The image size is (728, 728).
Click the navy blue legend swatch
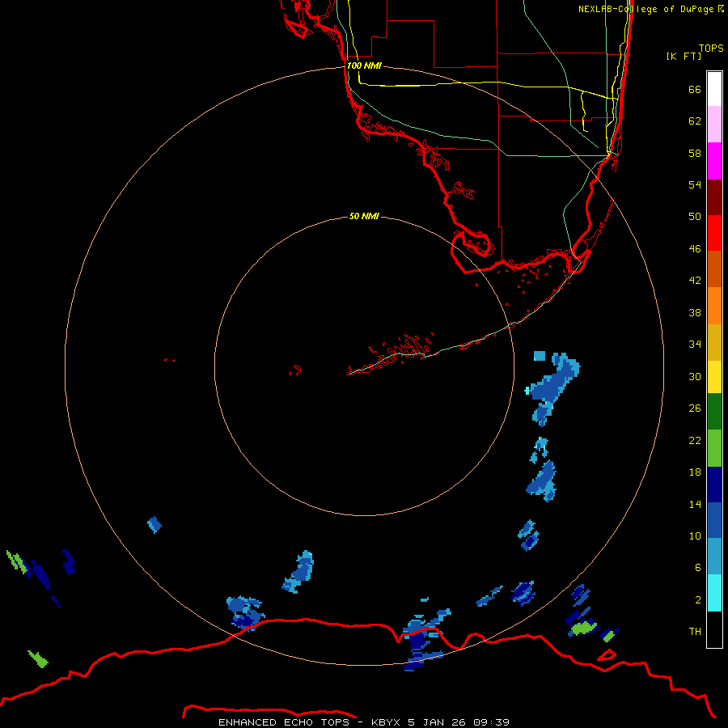tap(714, 485)
